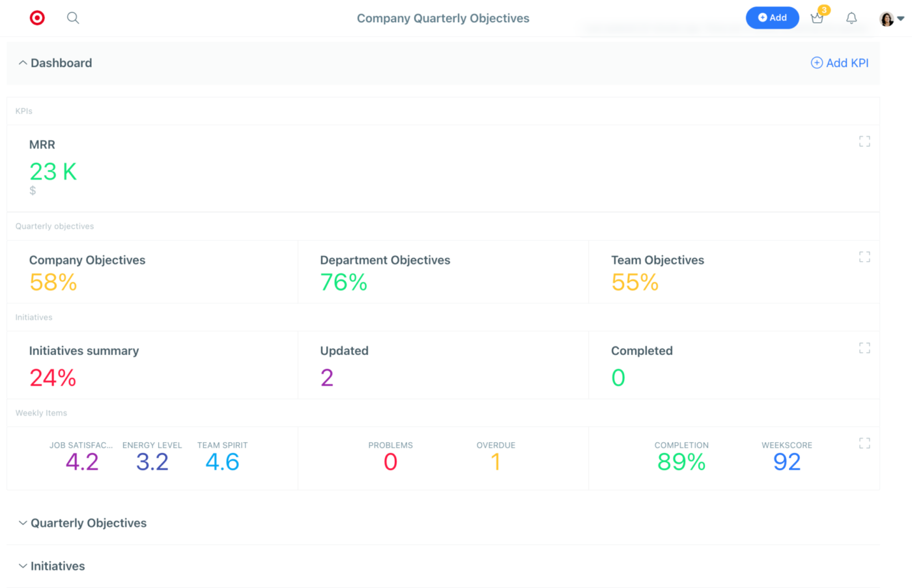Open the basket icon with badge 3
Image resolution: width=912 pixels, height=588 pixels.
(x=817, y=18)
